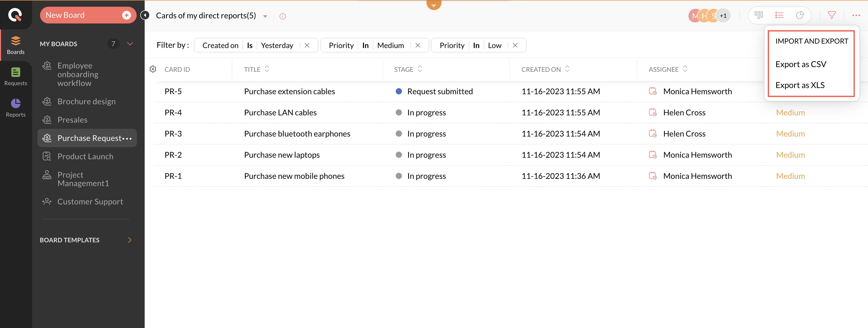
Task: Collapse the My Boards section chevron
Action: coord(130,44)
